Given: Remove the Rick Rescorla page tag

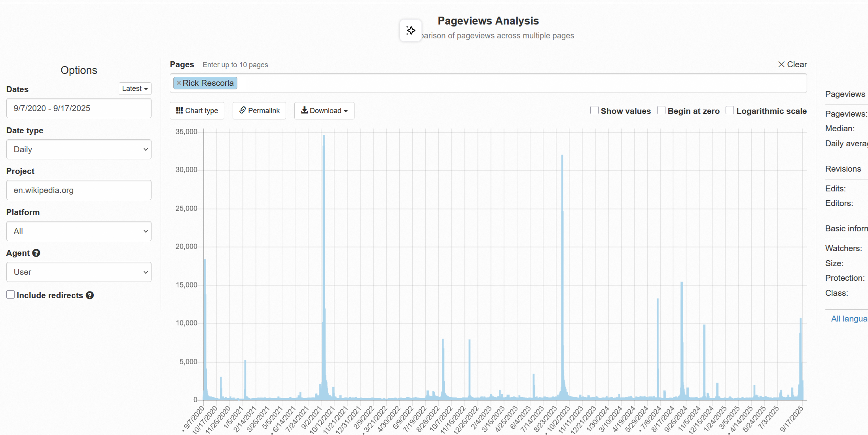Looking at the screenshot, I should click(179, 83).
